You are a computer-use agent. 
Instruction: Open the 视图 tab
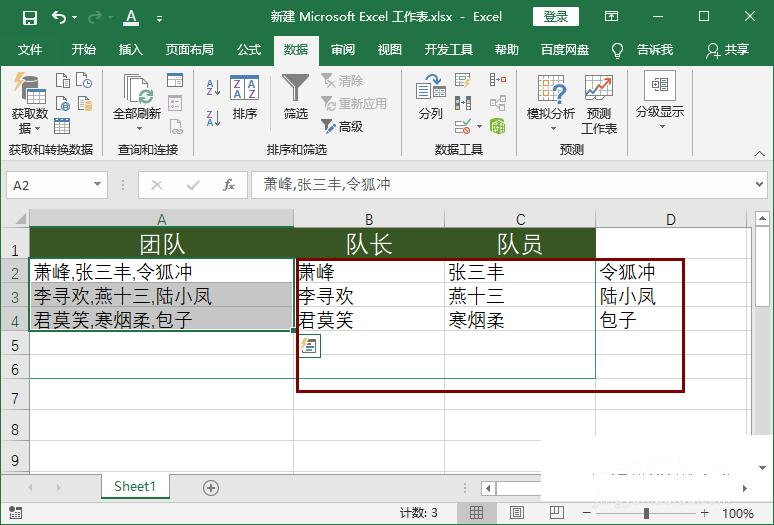389,49
